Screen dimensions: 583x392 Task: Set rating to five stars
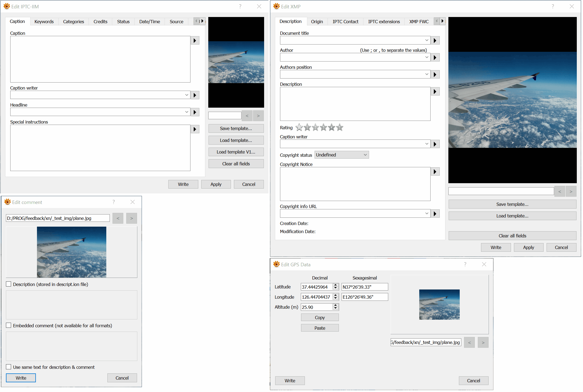click(x=340, y=127)
